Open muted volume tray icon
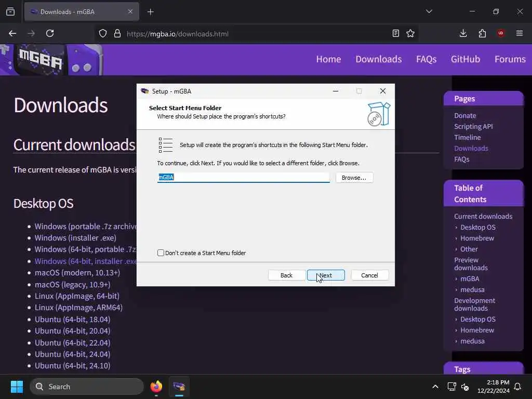The width and height of the screenshot is (532, 399). 465,387
